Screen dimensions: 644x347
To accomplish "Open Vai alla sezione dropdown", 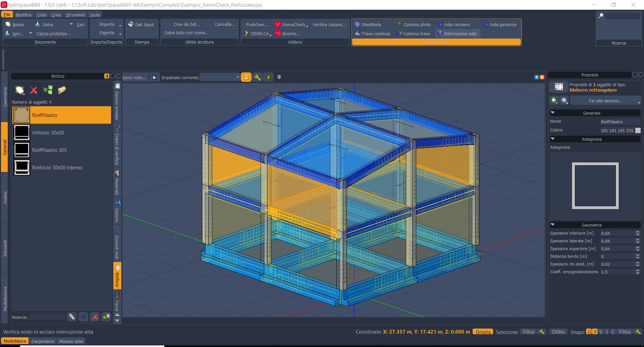I will 605,101.
